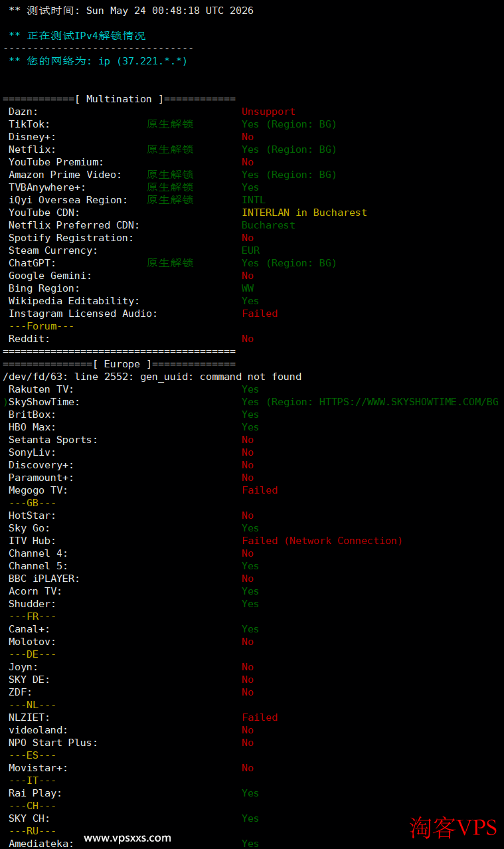This screenshot has height=849, width=504.
Task: Select the Megogo TV 'Failed' result
Action: 260,490
